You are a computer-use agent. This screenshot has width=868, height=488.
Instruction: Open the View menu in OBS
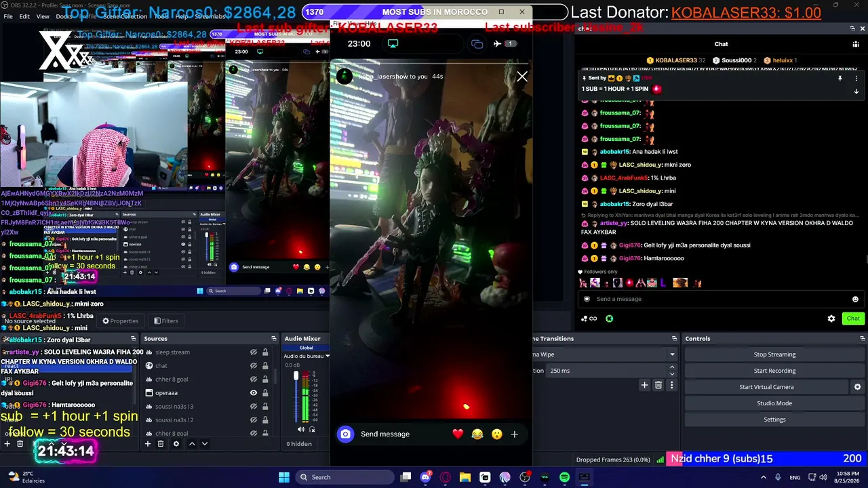[x=43, y=16]
